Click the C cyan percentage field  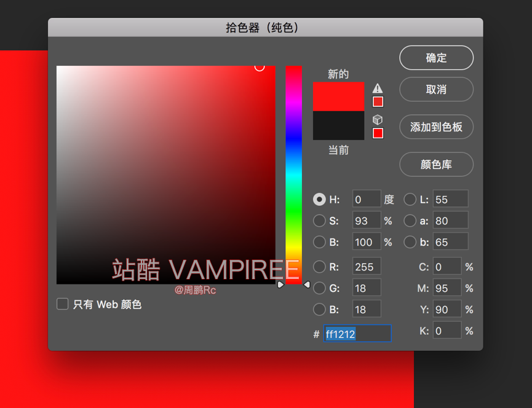click(447, 266)
